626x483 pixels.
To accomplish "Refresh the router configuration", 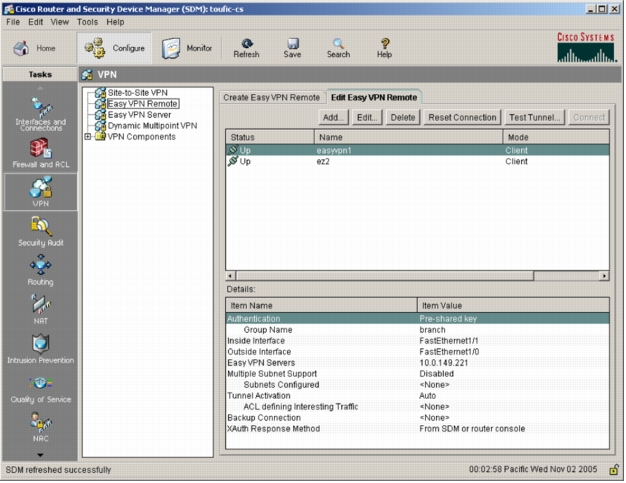I will click(246, 48).
